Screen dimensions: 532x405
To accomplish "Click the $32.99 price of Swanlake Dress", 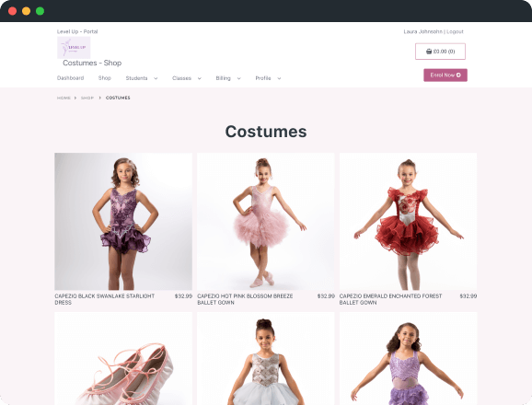I will point(183,296).
